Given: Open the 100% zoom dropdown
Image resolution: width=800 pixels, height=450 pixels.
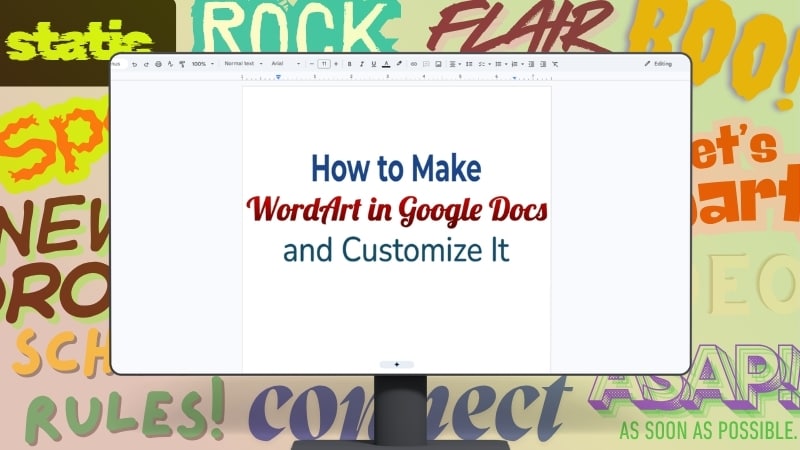Looking at the screenshot, I should point(203,64).
